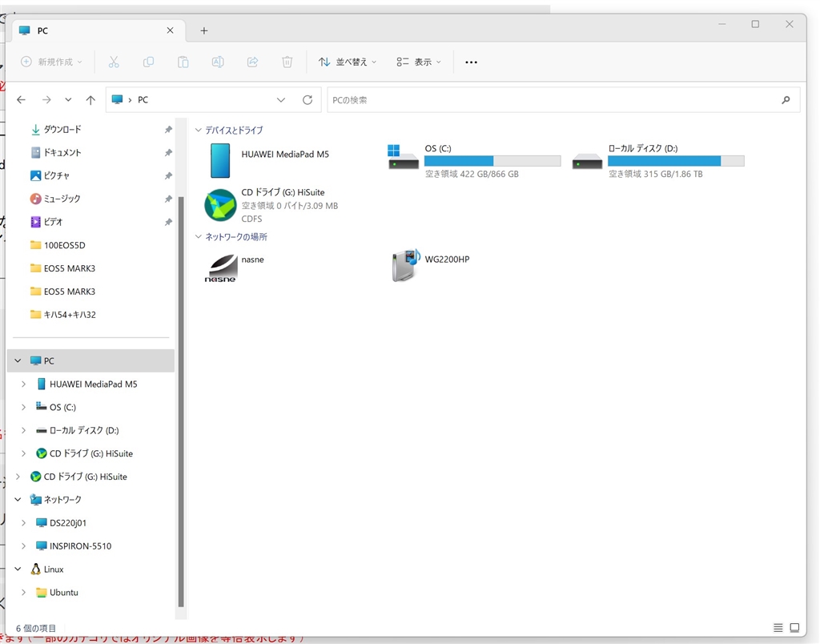Expand ローカル ディスク (D:) tree node
Screen dimensions: 820x644
click(23, 430)
